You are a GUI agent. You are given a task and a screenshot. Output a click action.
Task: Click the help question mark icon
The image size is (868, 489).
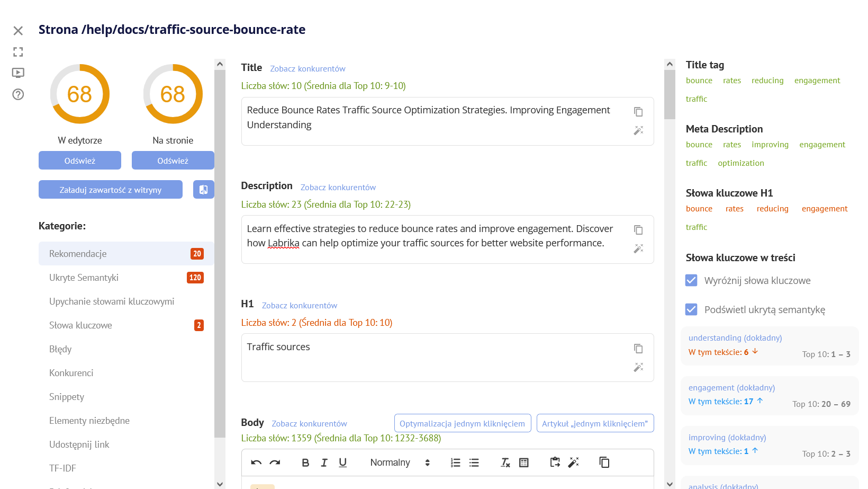[x=17, y=94]
